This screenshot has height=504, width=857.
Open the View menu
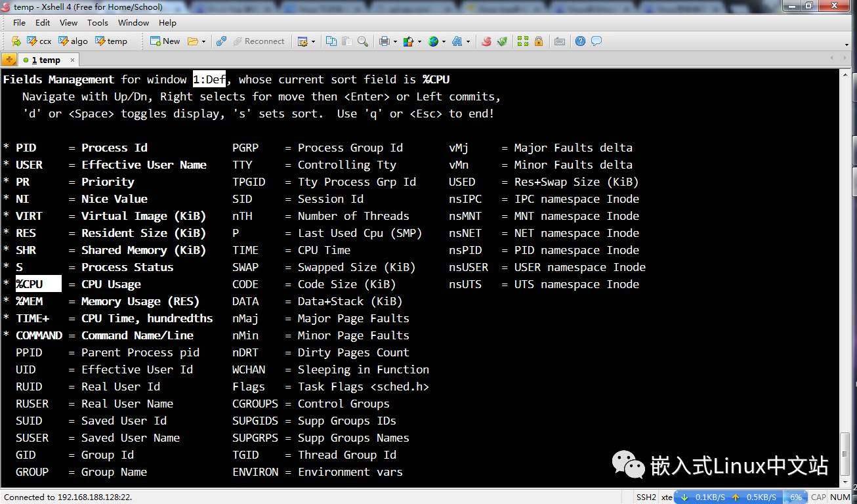(68, 22)
